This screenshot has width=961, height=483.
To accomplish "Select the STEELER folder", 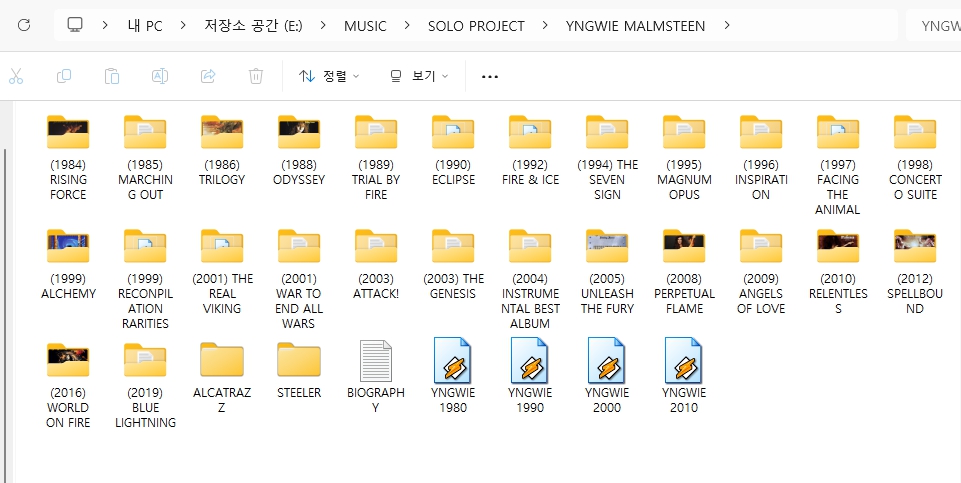I will (299, 371).
